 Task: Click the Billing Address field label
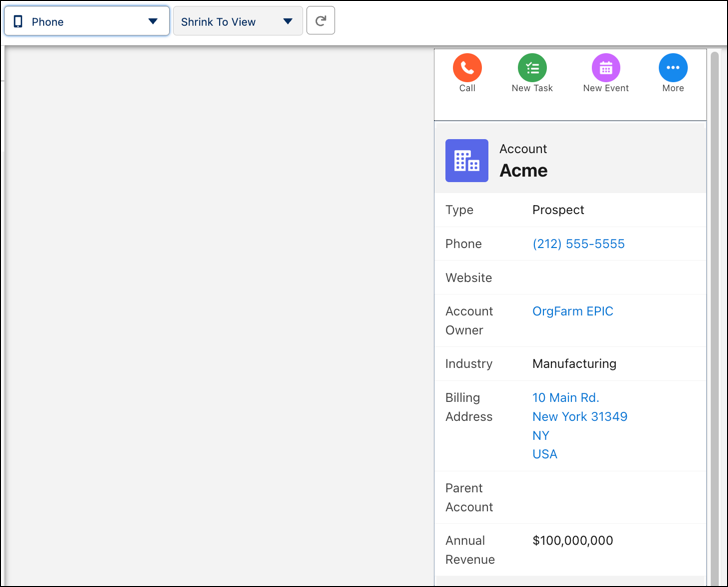pyautogui.click(x=469, y=407)
